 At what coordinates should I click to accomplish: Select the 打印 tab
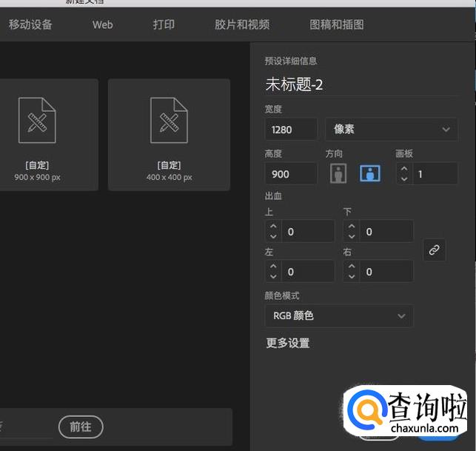(x=164, y=24)
